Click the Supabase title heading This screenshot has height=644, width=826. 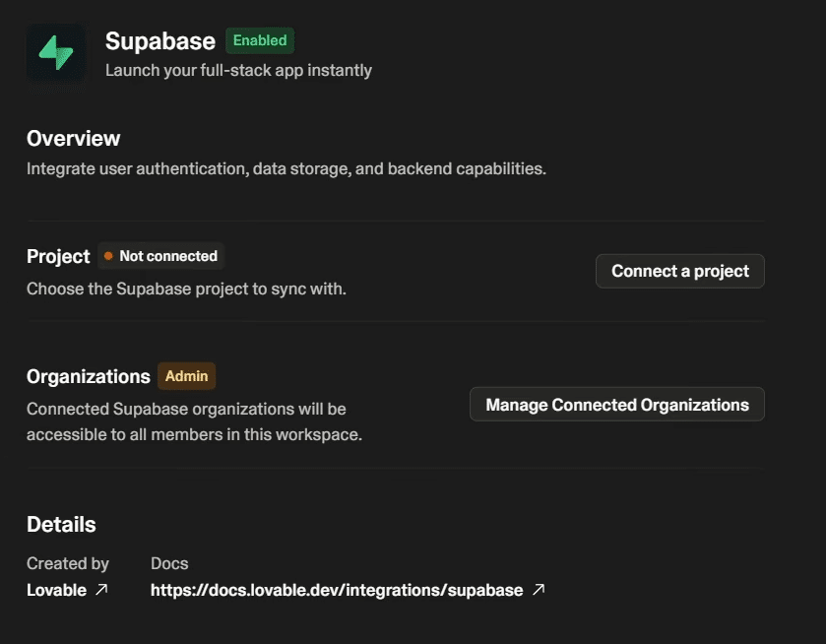point(160,41)
